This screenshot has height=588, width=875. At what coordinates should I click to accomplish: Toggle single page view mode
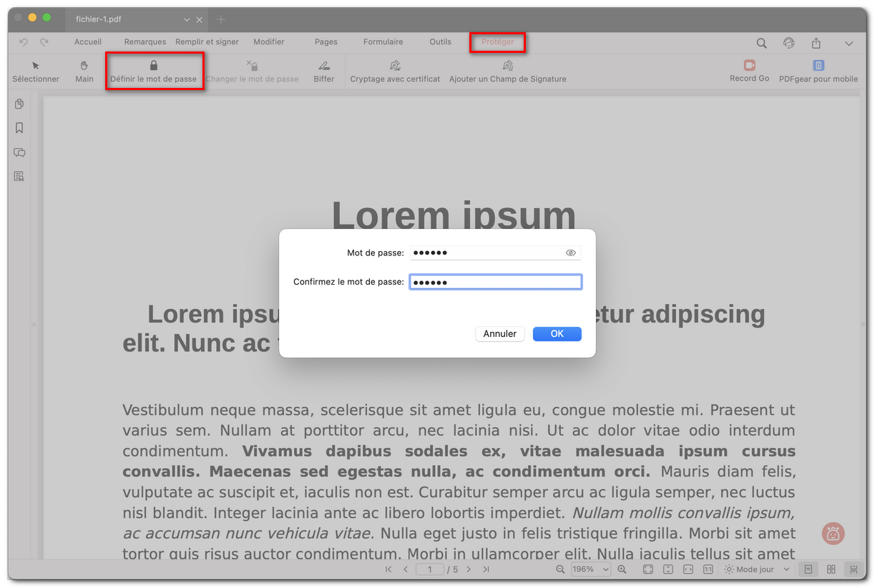tap(809, 569)
